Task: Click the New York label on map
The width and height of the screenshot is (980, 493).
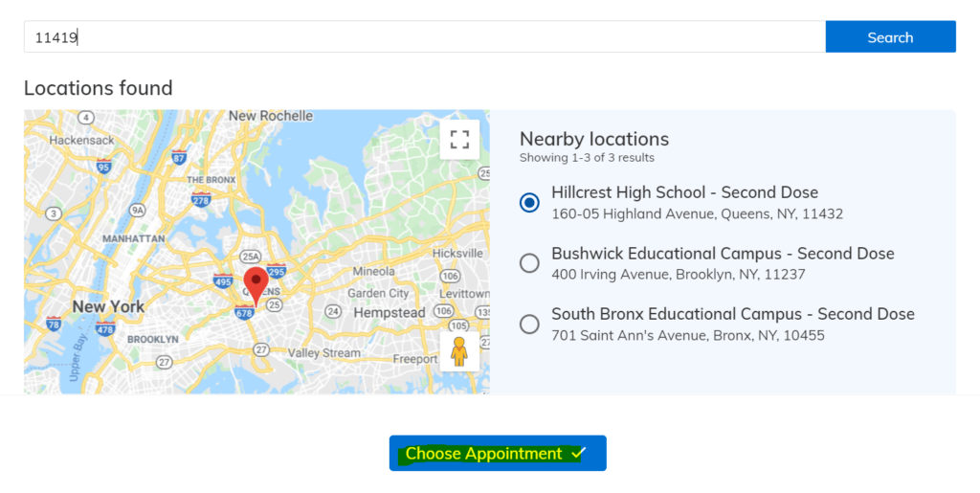Action: (108, 306)
